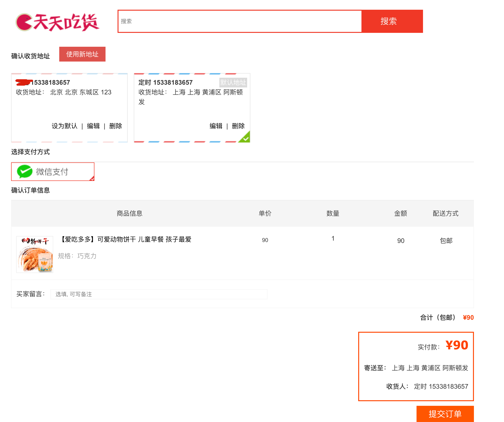This screenshot has width=504, height=422.
Task: Delete the Shanghai default address
Action: point(238,126)
